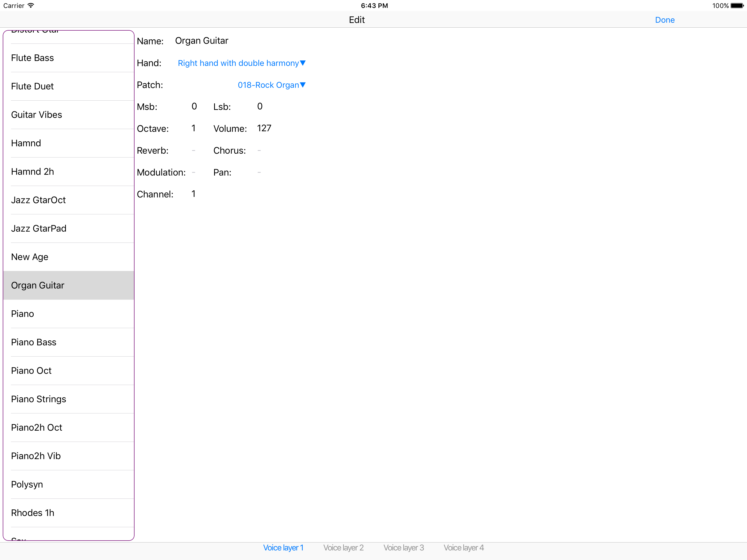This screenshot has width=747, height=560.
Task: Select Piano Oct in the voice list
Action: [69, 371]
